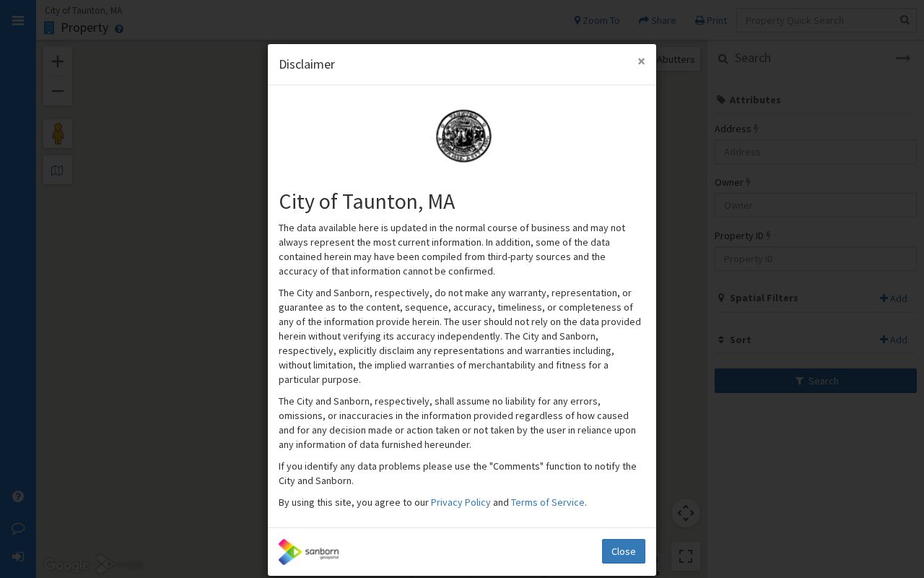The image size is (924, 578).
Task: Click the help question mark in sidebar
Action: point(18,496)
